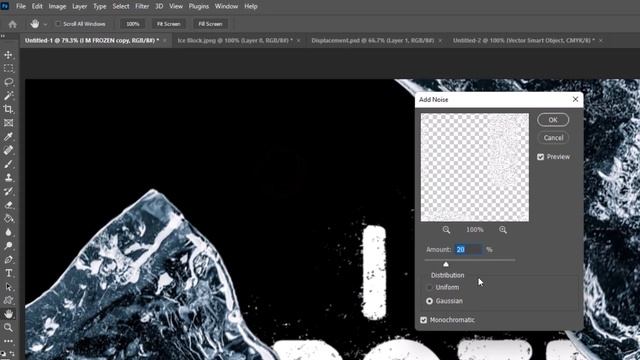Close the Displacement.psd tab
640x360 pixels.
440,40
